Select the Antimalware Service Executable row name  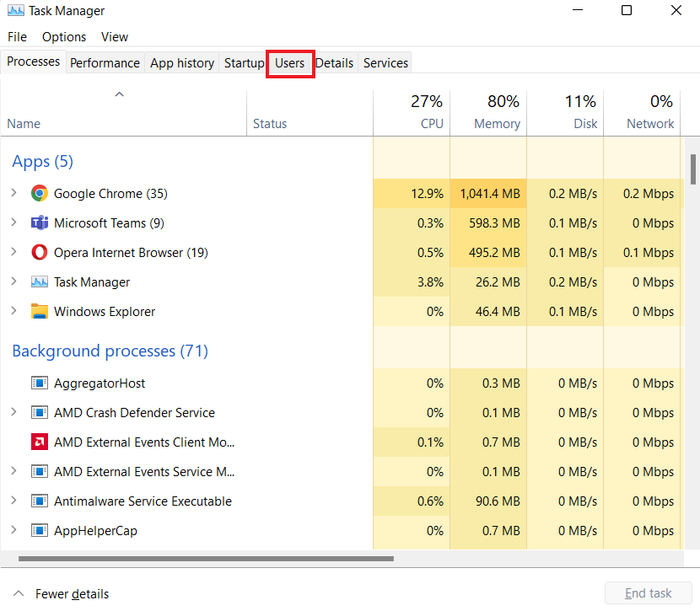pos(143,501)
